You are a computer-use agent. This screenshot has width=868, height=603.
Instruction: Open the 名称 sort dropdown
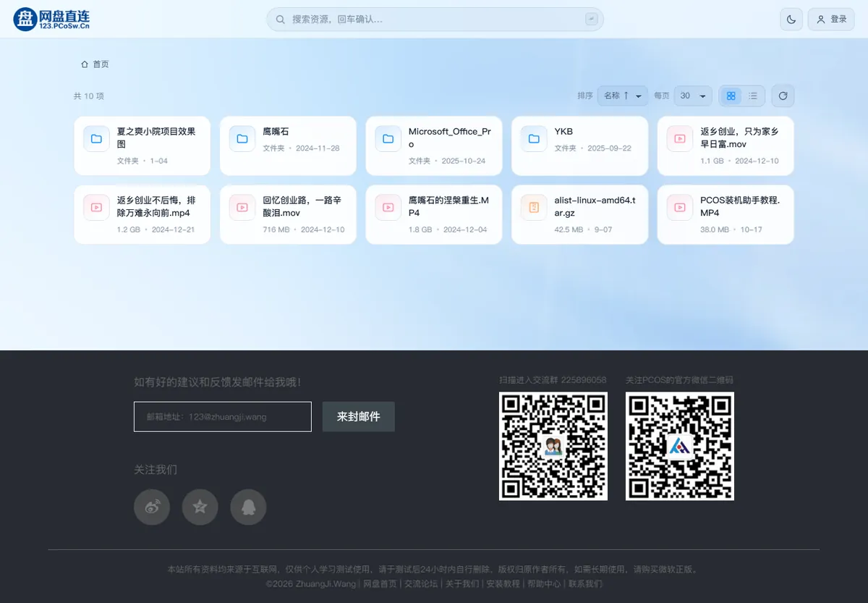point(622,96)
